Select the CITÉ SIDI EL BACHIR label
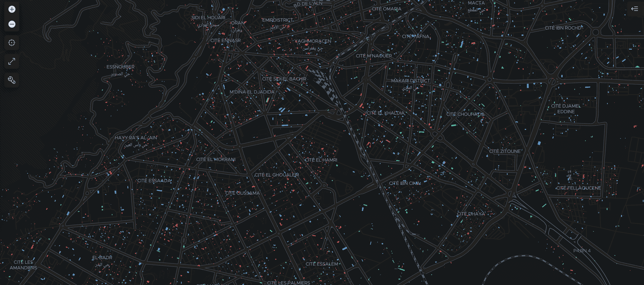 click(x=284, y=79)
